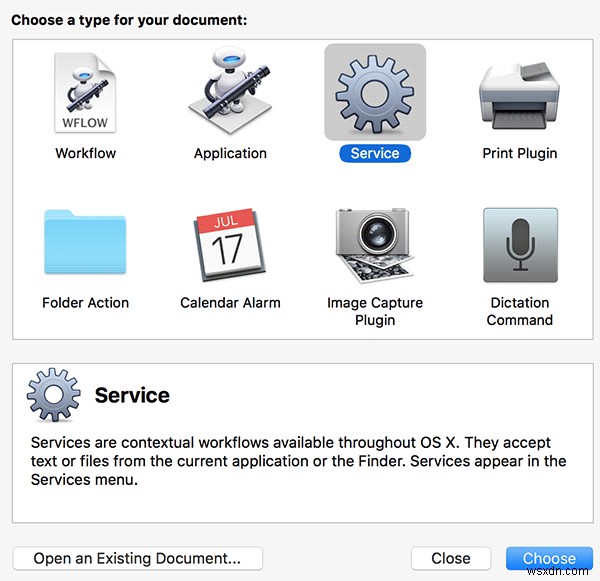Click the highlighted Service label
The width and height of the screenshot is (600, 581).
375,153
